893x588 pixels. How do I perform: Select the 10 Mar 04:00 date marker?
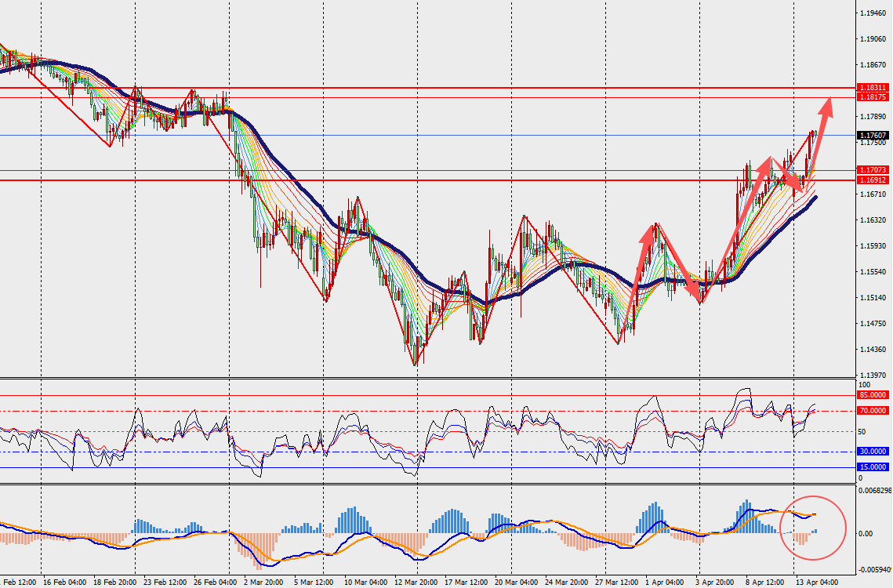click(x=364, y=583)
